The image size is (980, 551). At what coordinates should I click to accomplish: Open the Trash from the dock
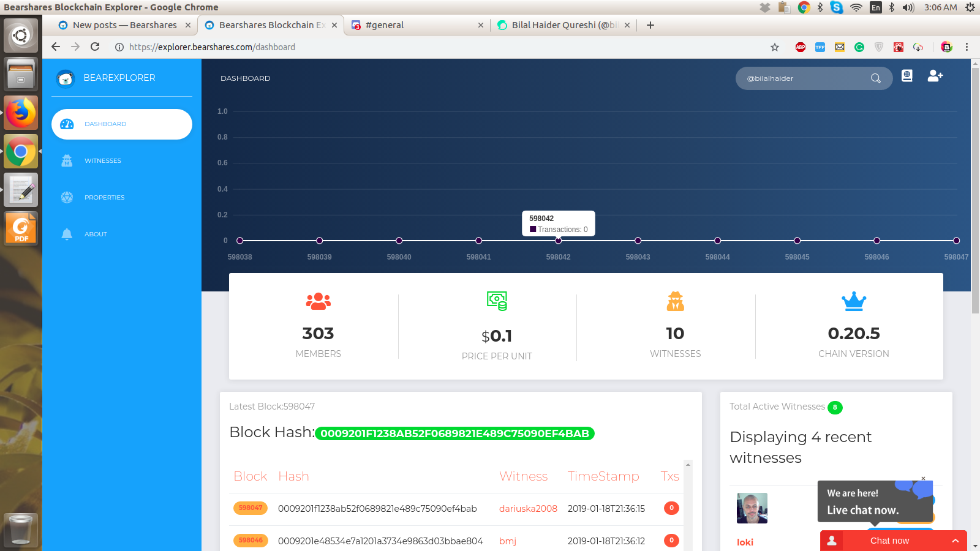click(21, 529)
